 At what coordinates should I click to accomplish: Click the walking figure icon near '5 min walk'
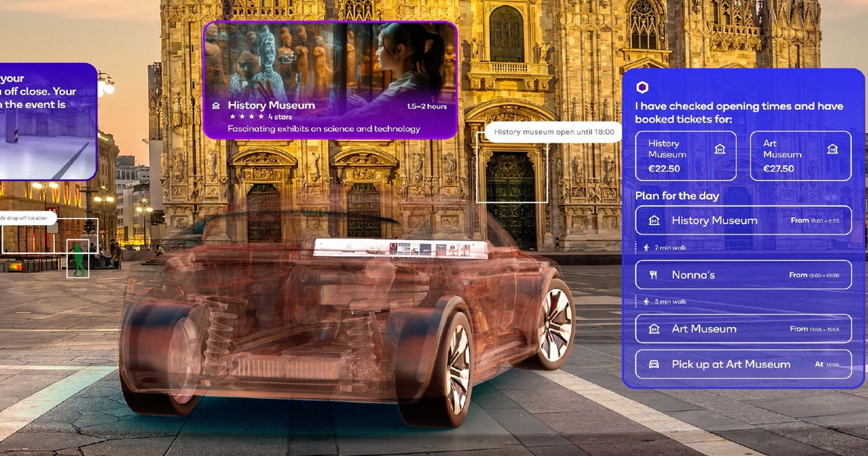(645, 301)
